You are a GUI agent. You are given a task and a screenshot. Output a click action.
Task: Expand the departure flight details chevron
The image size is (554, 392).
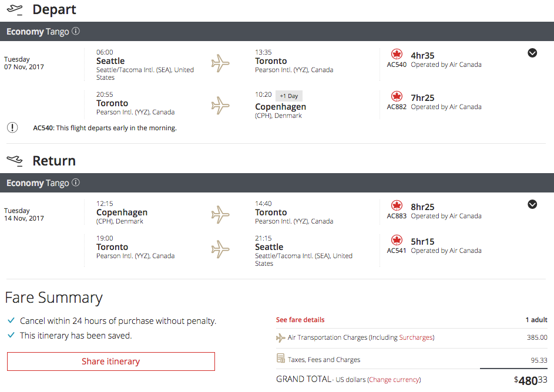tap(532, 53)
